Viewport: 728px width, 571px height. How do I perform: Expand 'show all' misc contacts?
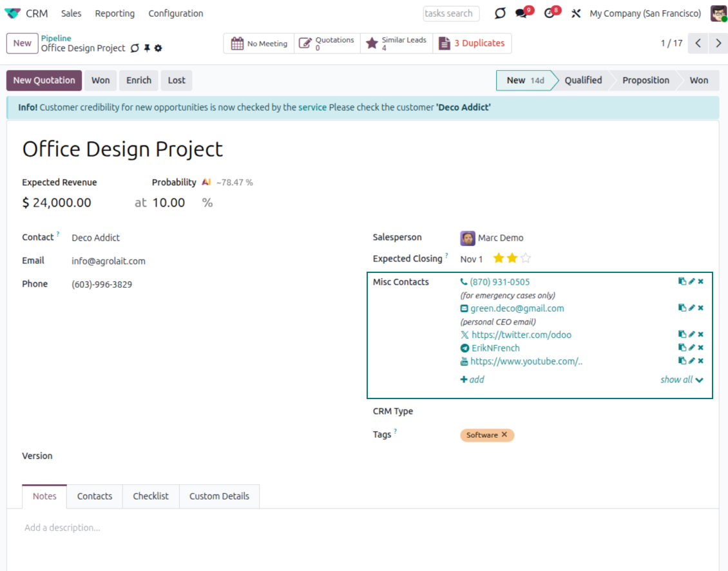coord(681,380)
